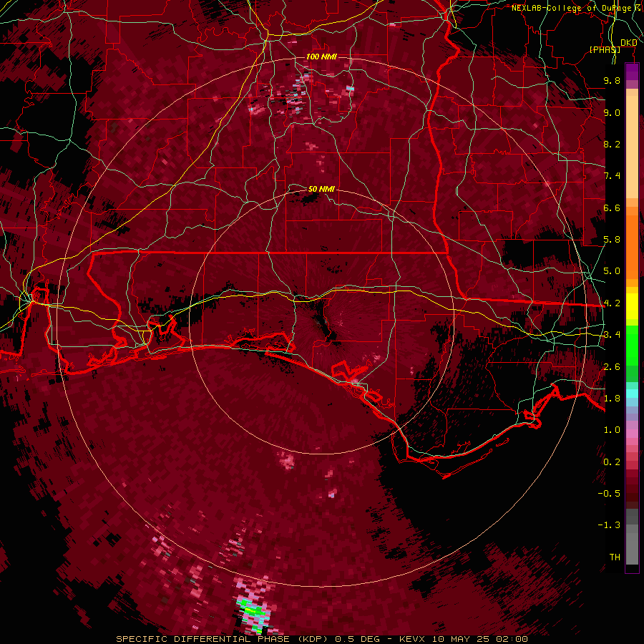
Task: Click the 5.8 legend value
Action: coord(612,240)
